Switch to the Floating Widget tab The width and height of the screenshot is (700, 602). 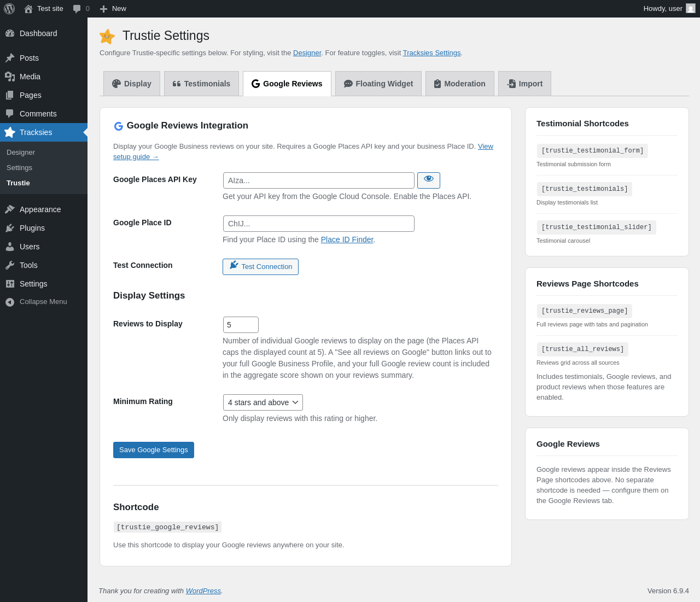(378, 84)
